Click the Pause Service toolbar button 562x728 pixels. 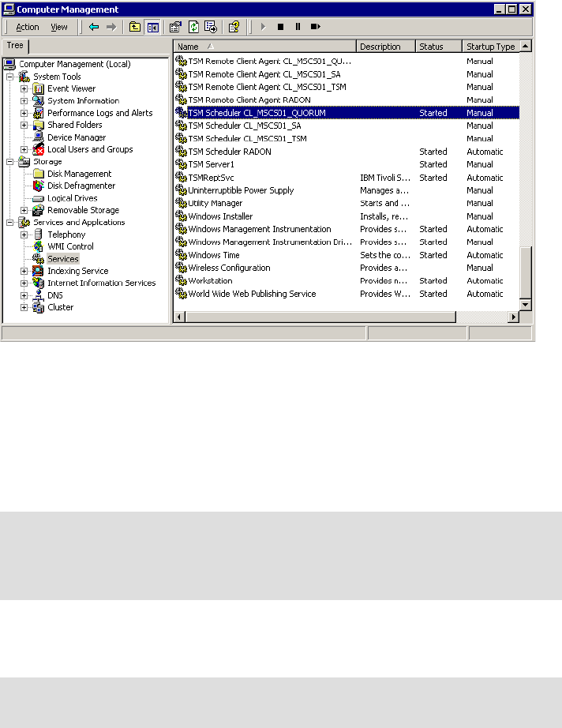coord(298,27)
